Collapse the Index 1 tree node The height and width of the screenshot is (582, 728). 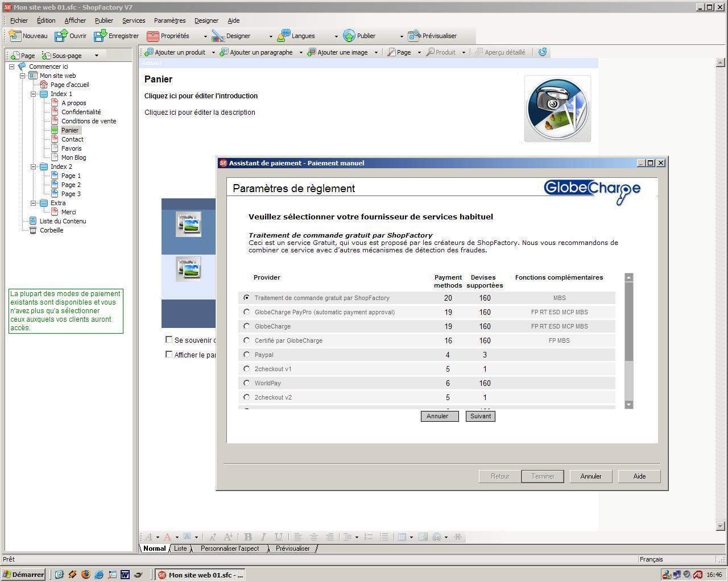34,94
